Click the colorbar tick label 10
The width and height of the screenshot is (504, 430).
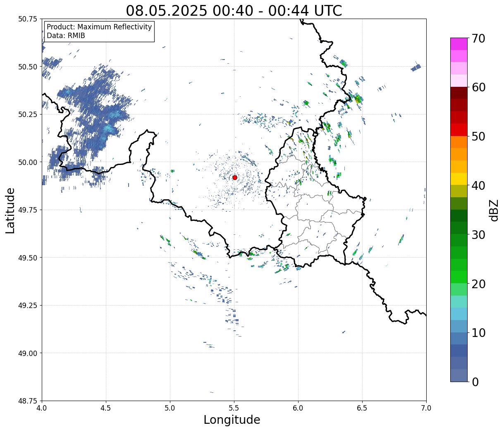click(478, 332)
